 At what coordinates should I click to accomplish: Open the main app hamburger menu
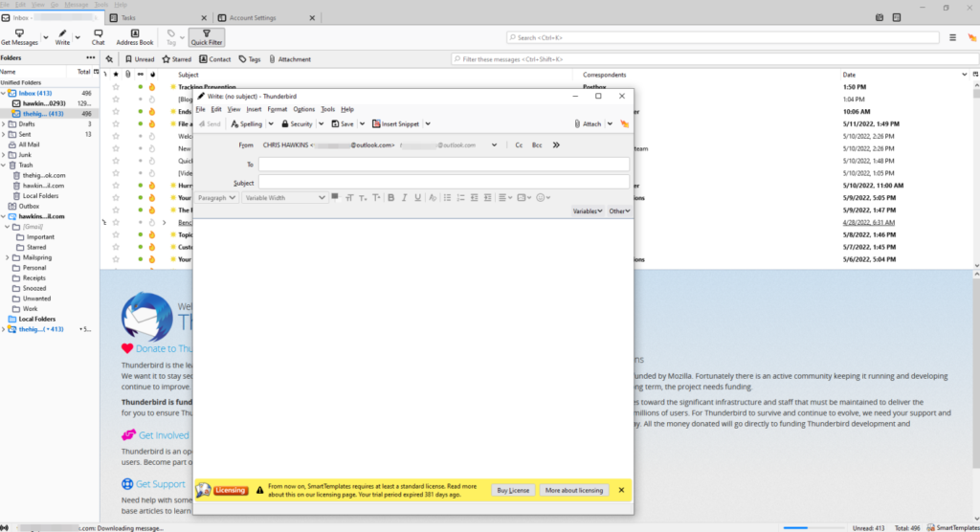952,37
